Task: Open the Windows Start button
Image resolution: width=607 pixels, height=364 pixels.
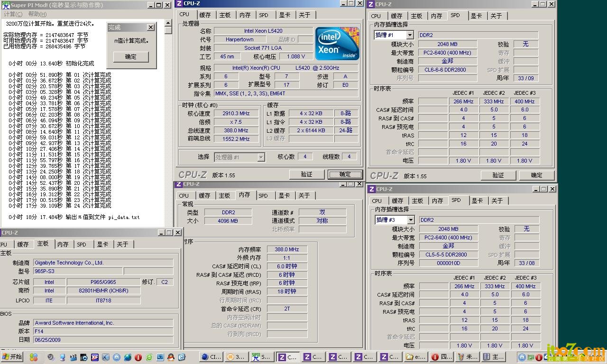Action: [12, 357]
